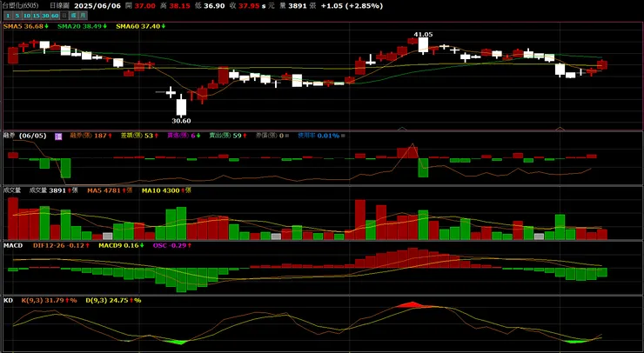
Task: Click the stock name 台塑化(6505)
Action: [x=21, y=6]
